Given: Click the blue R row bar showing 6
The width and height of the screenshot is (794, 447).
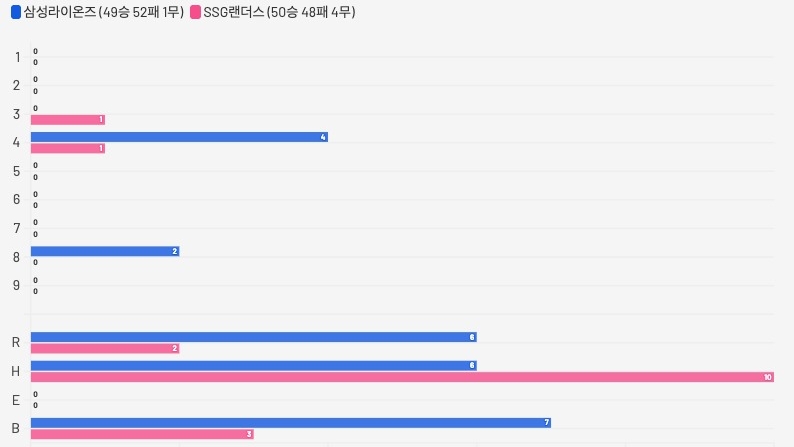Looking at the screenshot, I should (253, 337).
